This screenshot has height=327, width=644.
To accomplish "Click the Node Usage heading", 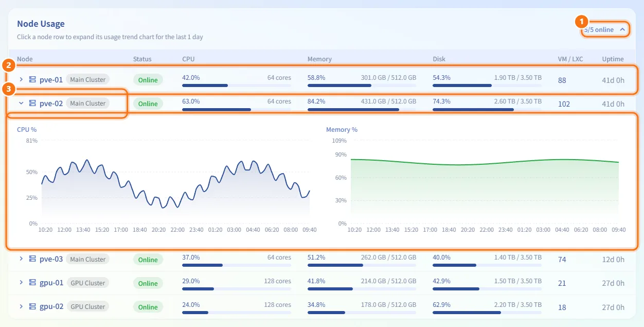I will point(41,24).
